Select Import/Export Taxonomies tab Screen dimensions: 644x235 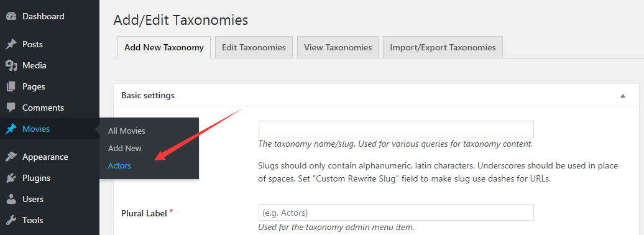tap(443, 47)
